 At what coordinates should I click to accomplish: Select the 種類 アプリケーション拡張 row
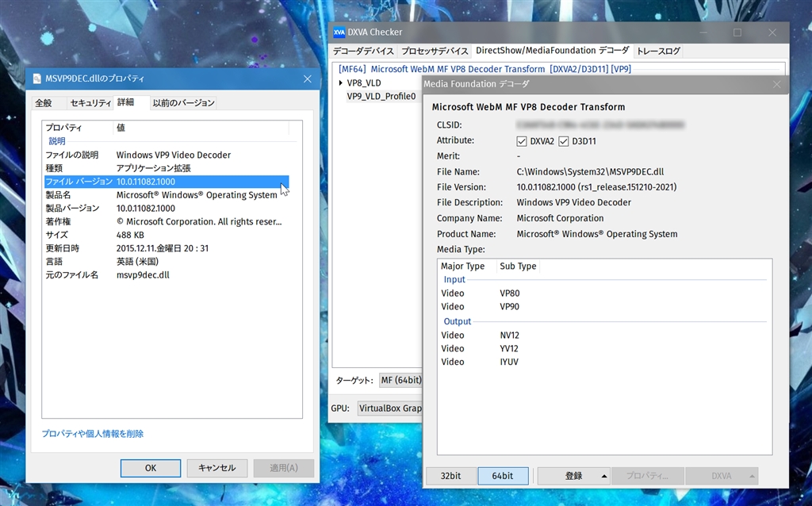click(167, 168)
